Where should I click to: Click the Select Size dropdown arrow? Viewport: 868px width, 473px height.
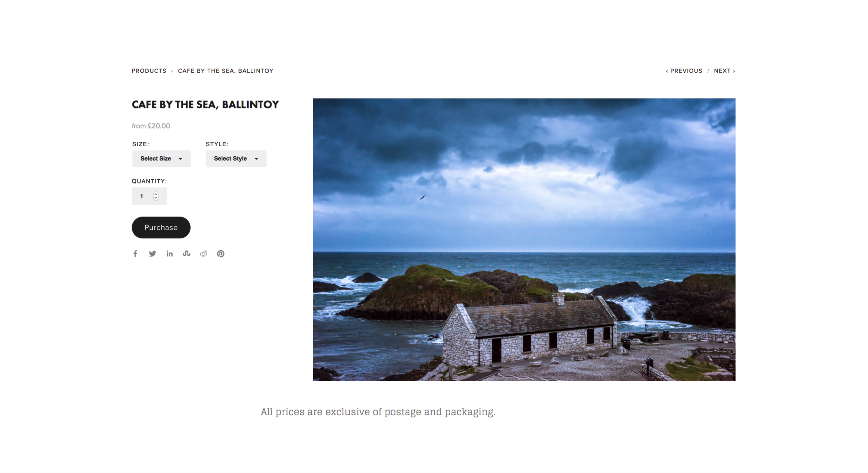(181, 159)
